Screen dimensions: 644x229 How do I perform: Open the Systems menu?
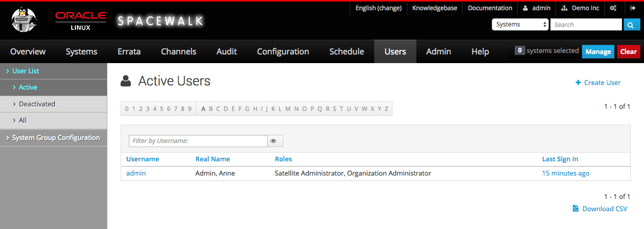click(81, 51)
